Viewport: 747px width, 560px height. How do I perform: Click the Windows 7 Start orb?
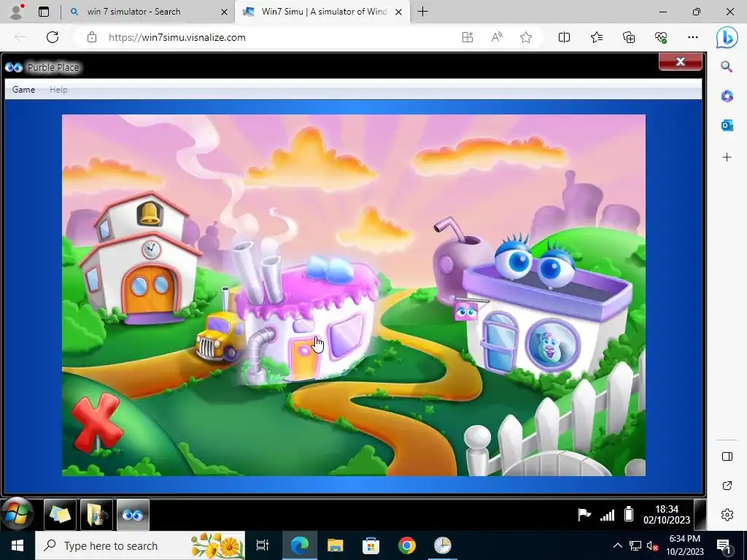(18, 514)
